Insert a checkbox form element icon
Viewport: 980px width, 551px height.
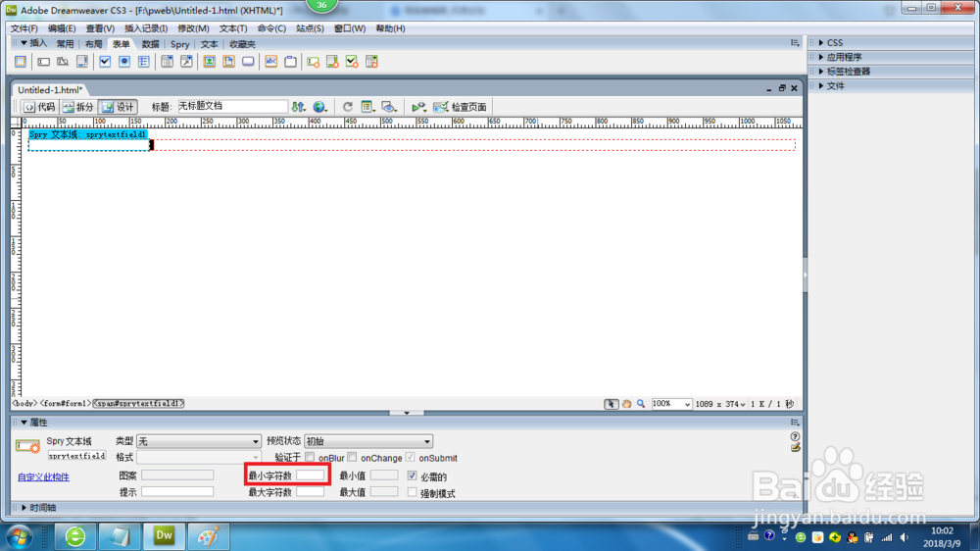(105, 62)
